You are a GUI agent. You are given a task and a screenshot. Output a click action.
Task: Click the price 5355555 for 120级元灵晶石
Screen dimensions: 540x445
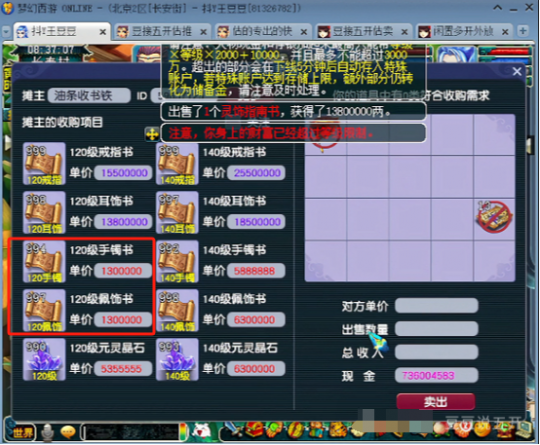123,369
